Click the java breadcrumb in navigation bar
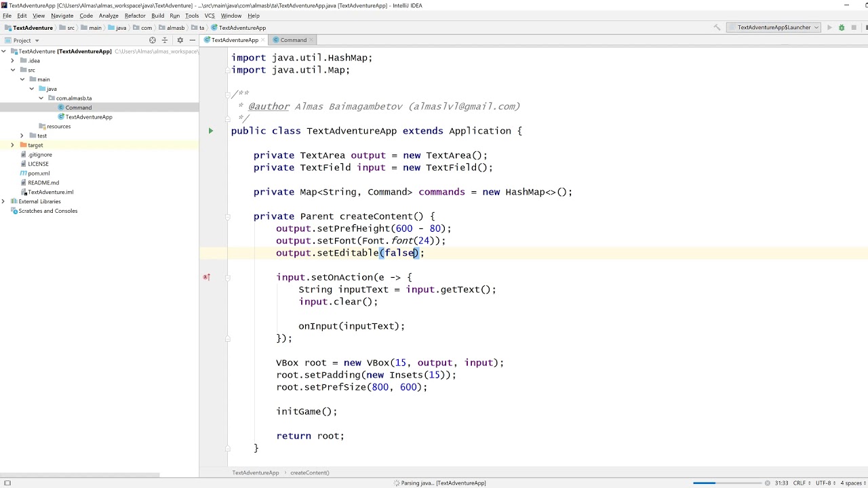 pyautogui.click(x=121, y=28)
